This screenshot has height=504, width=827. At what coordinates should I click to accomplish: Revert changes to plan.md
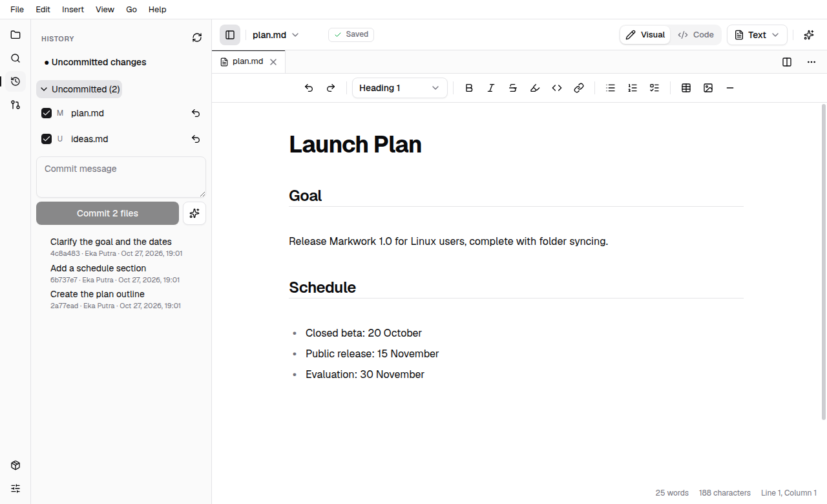(x=196, y=113)
